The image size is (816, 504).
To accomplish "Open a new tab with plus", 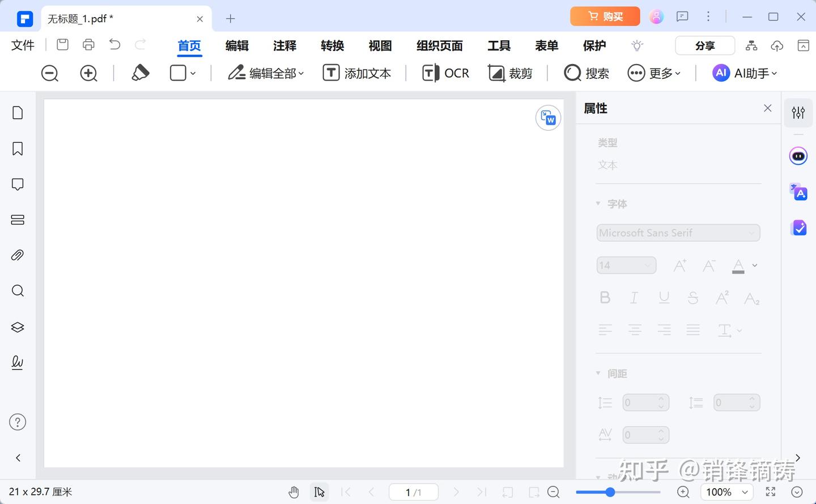I will 230,19.
